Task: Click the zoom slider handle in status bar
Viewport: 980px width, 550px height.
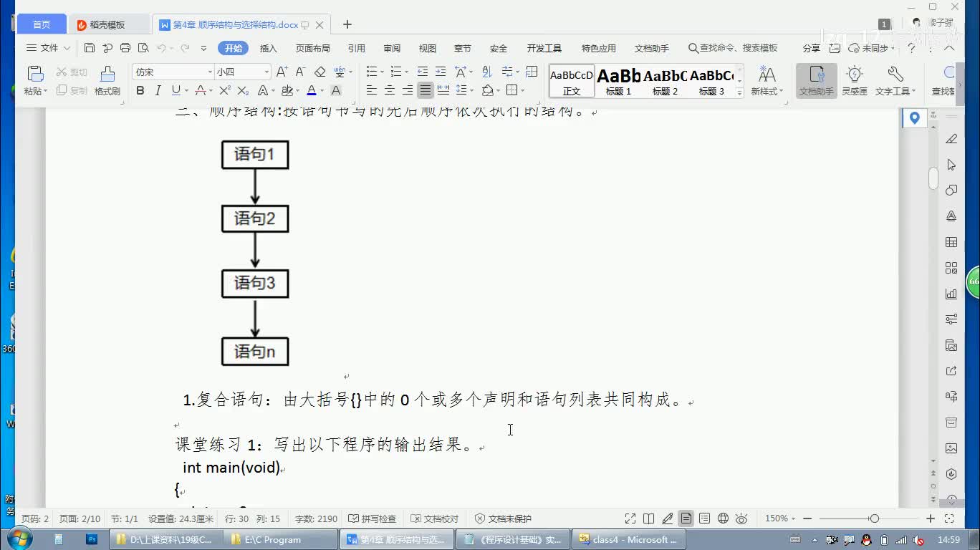Action: (874, 518)
